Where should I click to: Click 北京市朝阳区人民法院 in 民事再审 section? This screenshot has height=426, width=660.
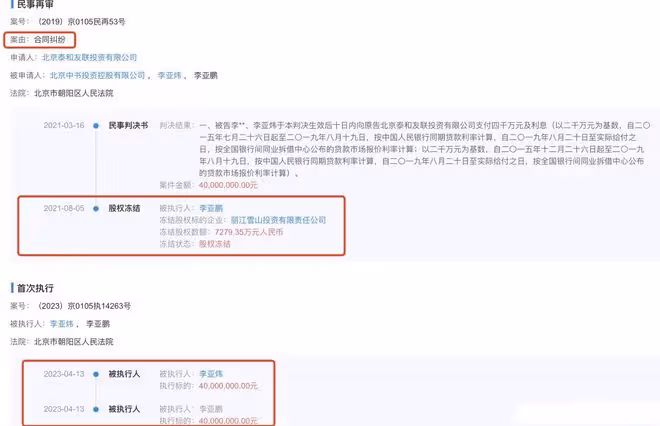(74, 93)
